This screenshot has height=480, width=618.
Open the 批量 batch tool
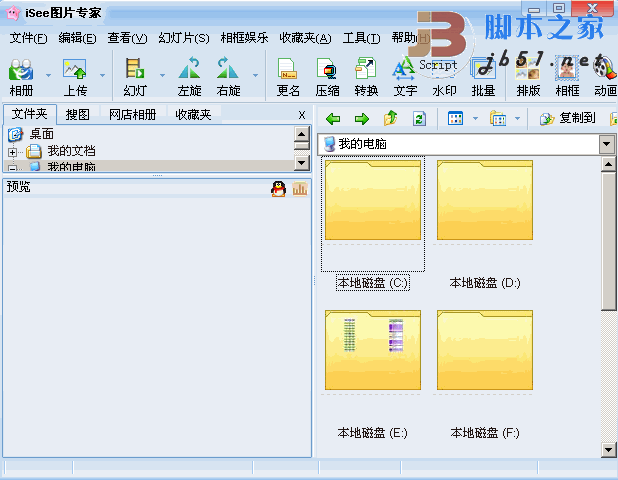483,77
